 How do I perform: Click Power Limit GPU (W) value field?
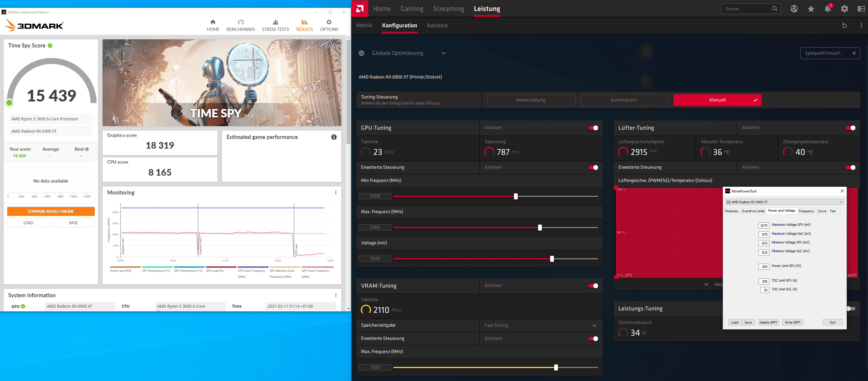[x=764, y=266]
